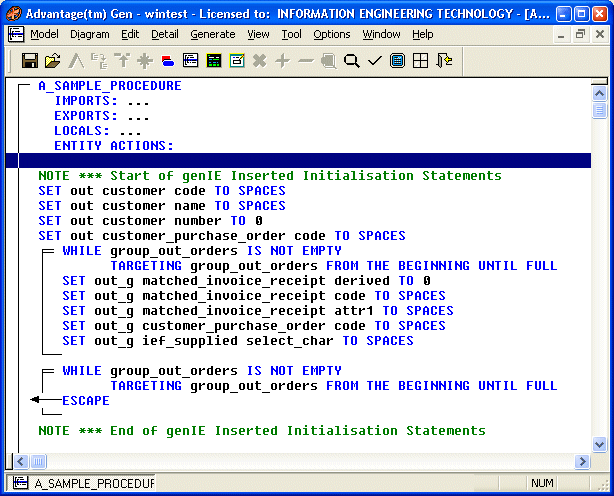Click the A_SAMPLE_PROCEDURE title line
The height and width of the screenshot is (496, 614).
tap(110, 86)
